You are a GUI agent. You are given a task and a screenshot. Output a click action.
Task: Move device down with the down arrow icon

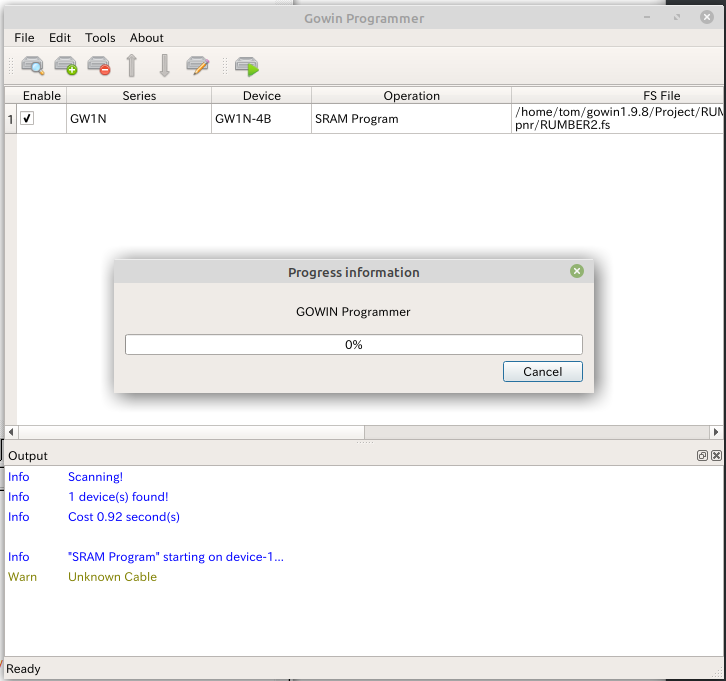pyautogui.click(x=164, y=66)
